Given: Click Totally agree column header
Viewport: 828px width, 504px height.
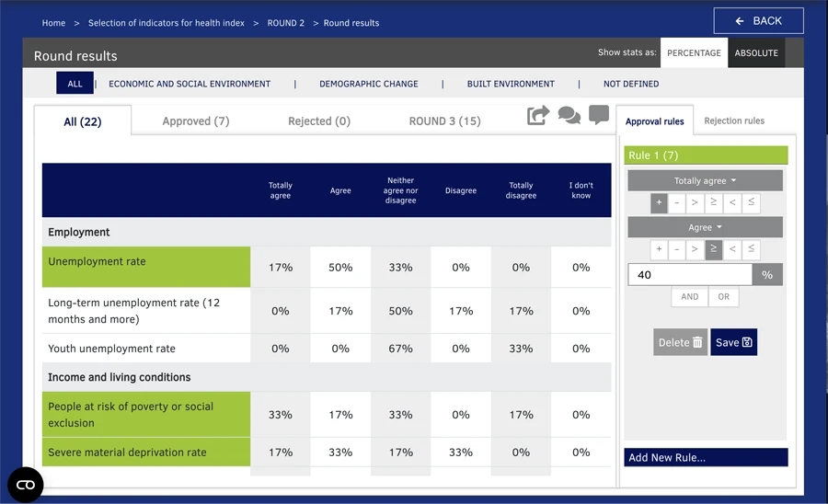Looking at the screenshot, I should pos(281,190).
